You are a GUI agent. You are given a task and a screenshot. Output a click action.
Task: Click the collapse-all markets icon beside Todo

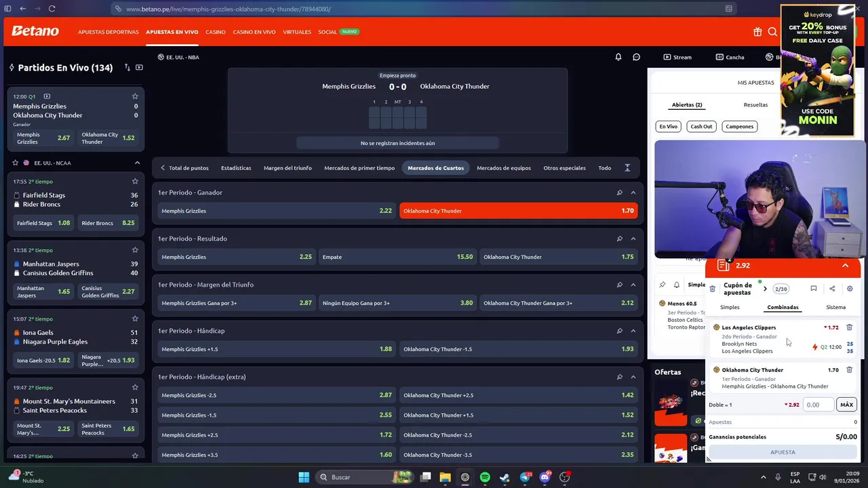pos(627,168)
